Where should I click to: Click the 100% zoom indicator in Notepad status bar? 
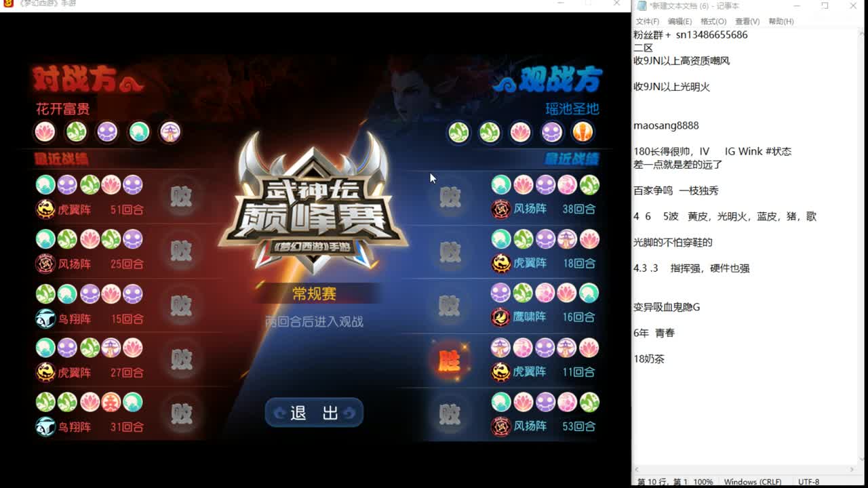(x=703, y=482)
